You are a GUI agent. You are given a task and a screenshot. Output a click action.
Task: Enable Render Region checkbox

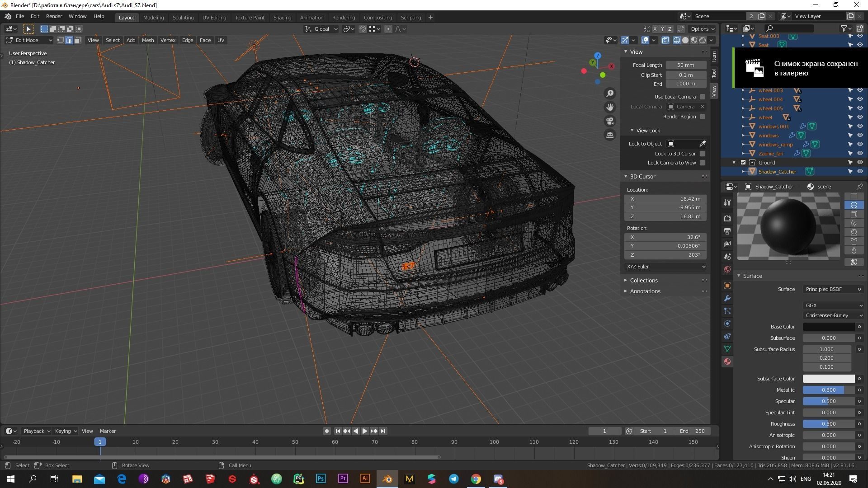coord(703,117)
